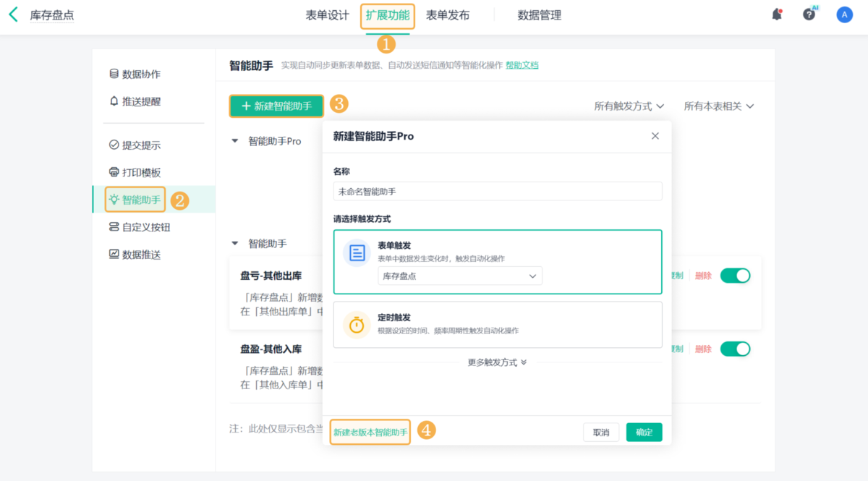Click the 智能助手 lightbulb icon
The height and width of the screenshot is (481, 868).
(x=114, y=200)
